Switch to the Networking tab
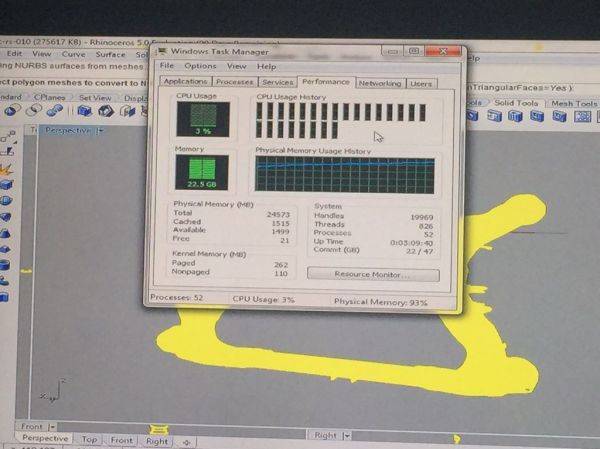 pos(380,83)
